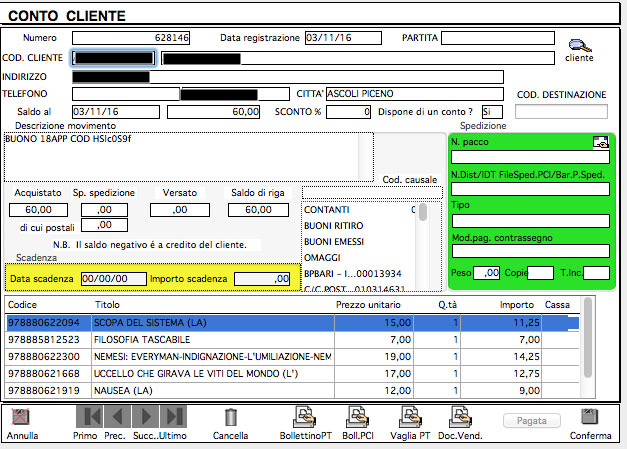
Task: Go to previous record with Prec. arrow
Action: click(117, 417)
